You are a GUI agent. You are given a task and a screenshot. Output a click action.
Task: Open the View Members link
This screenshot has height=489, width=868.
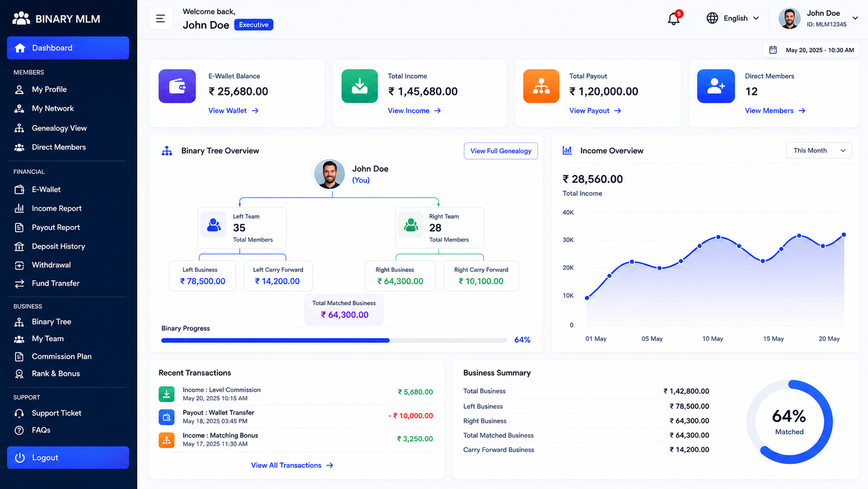(x=775, y=111)
